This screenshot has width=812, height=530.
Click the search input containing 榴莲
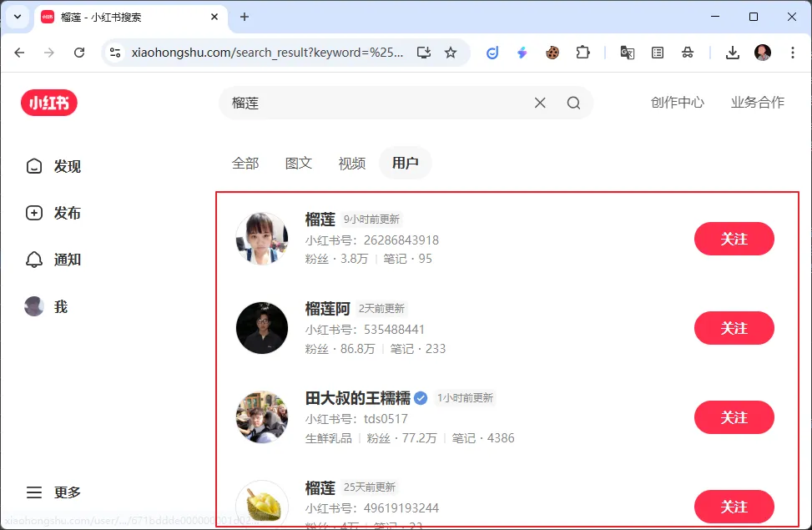click(x=376, y=103)
